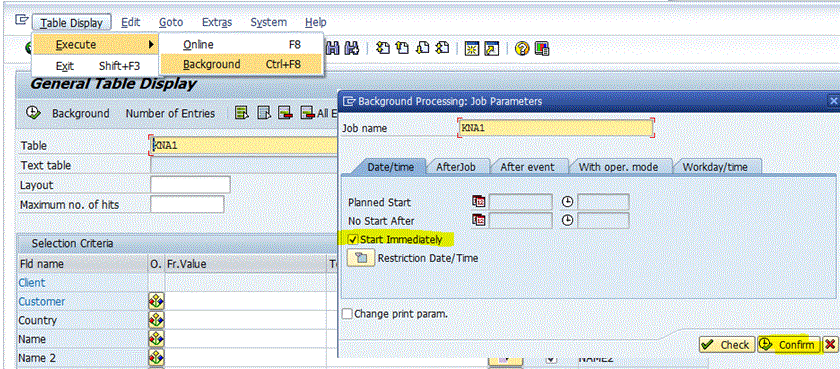Switch to the AfterJob tab
The width and height of the screenshot is (840, 369).
pyautogui.click(x=456, y=167)
